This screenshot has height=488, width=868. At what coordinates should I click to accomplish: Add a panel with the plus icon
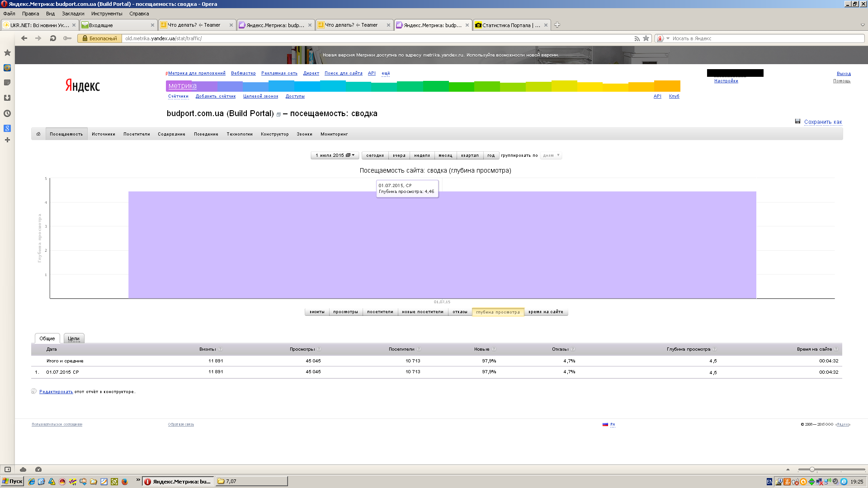(x=7, y=140)
